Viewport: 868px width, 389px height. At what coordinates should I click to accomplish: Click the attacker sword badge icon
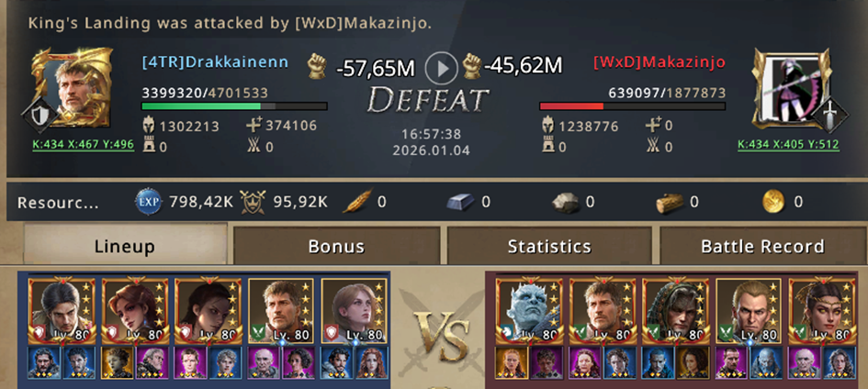coord(830,116)
